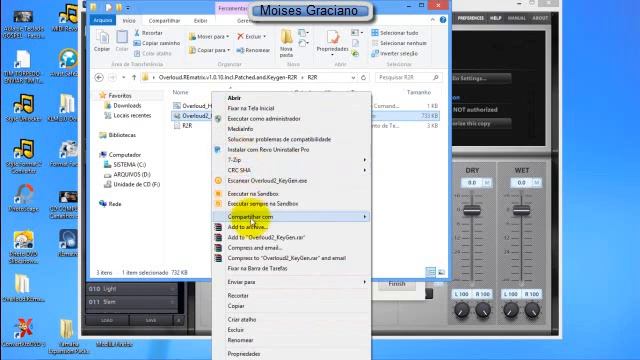The height and width of the screenshot is (360, 640).
Task: Click the Back navigation arrow
Action: 99,77
